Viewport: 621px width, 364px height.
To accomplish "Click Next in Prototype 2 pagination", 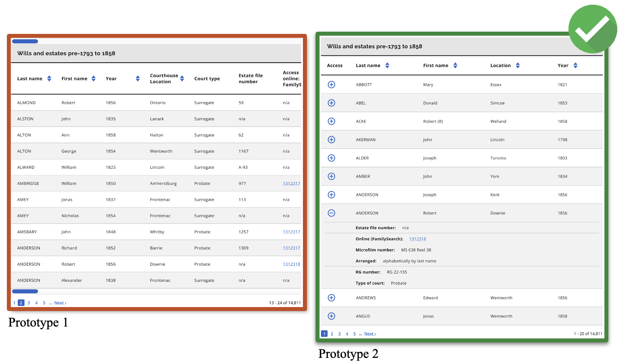I will click(370, 333).
